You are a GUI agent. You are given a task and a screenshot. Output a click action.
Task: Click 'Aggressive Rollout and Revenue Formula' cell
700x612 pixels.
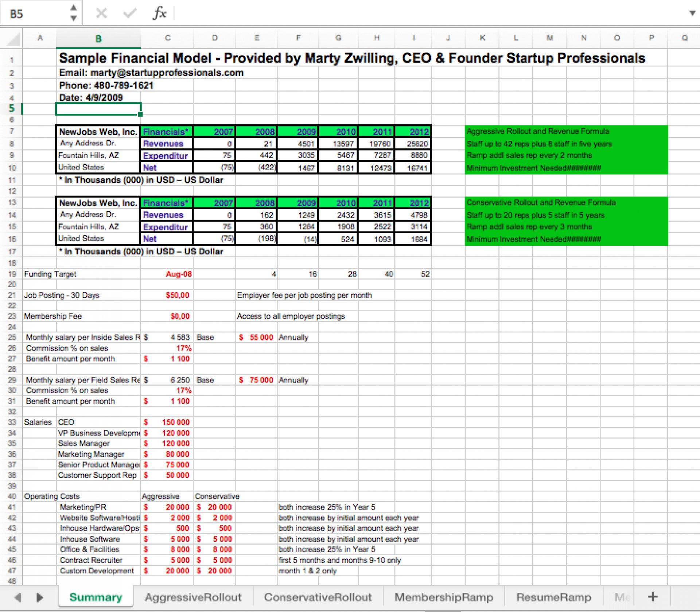[x=538, y=131]
